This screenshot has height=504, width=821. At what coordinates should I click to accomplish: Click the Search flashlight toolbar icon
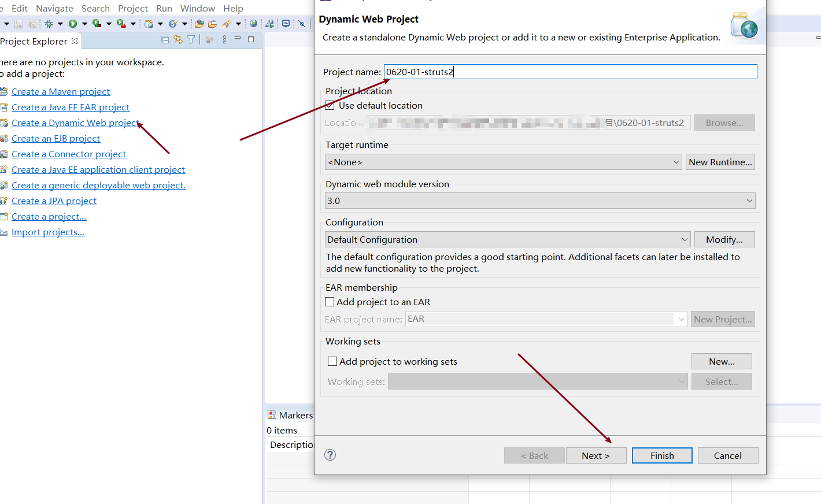[x=227, y=24]
